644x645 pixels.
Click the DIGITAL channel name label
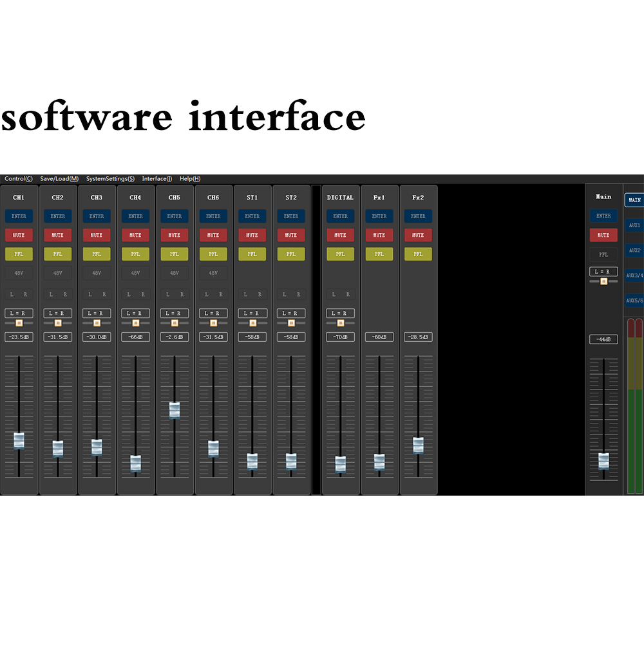point(340,198)
